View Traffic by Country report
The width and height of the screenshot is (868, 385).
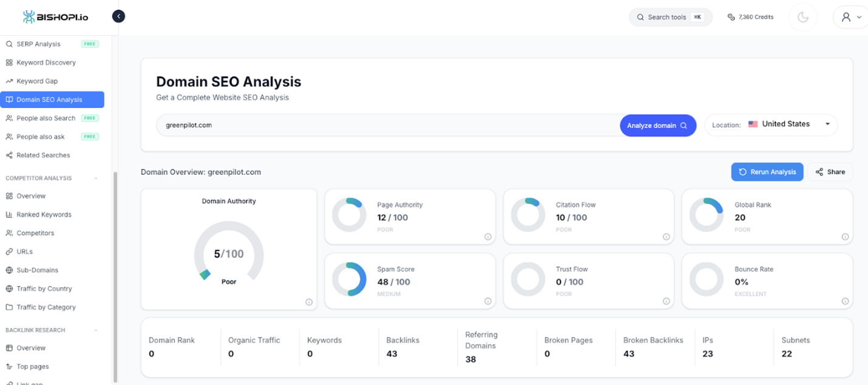point(44,288)
